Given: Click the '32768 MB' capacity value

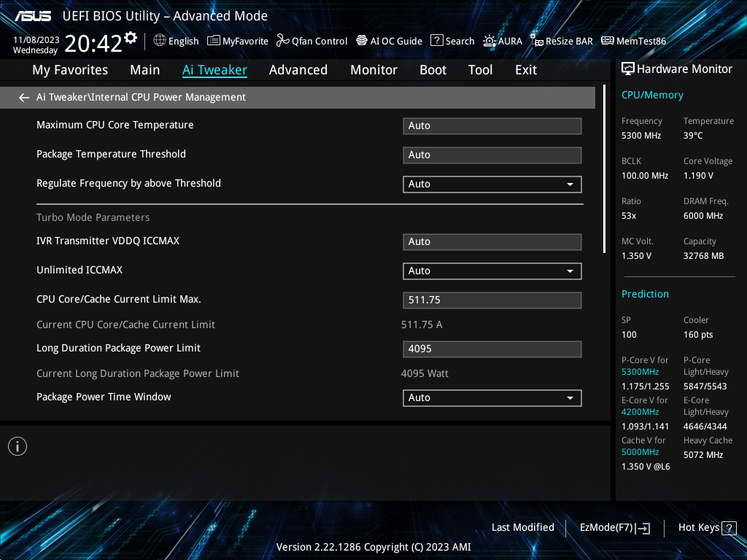Looking at the screenshot, I should [x=703, y=256].
